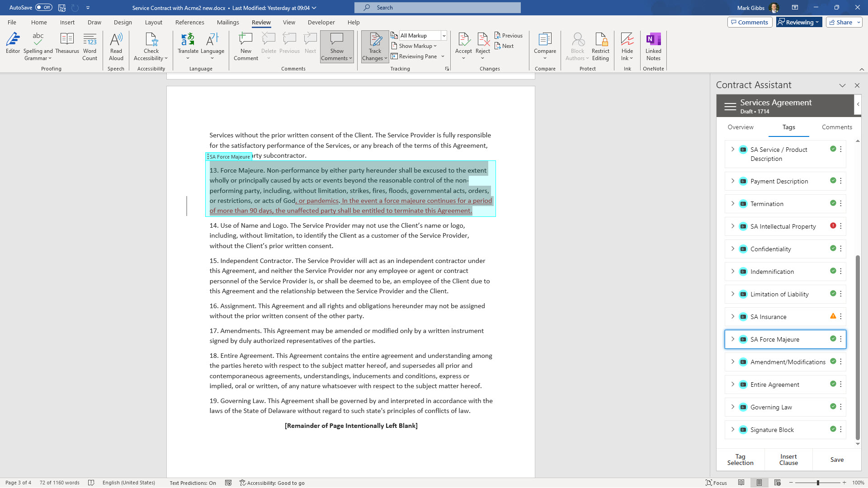Expand the SA Force Majeure tag entry

coord(733,339)
